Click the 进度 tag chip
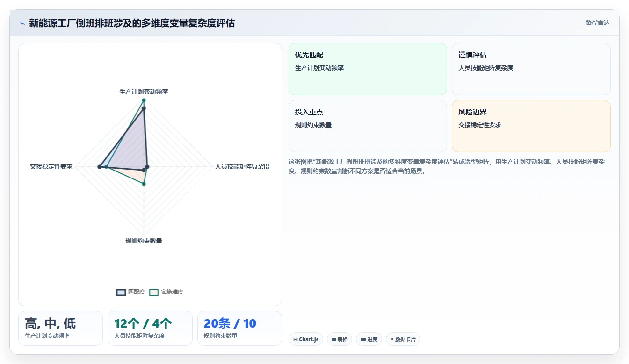Viewport: 629px width, 364px height. tap(369, 339)
